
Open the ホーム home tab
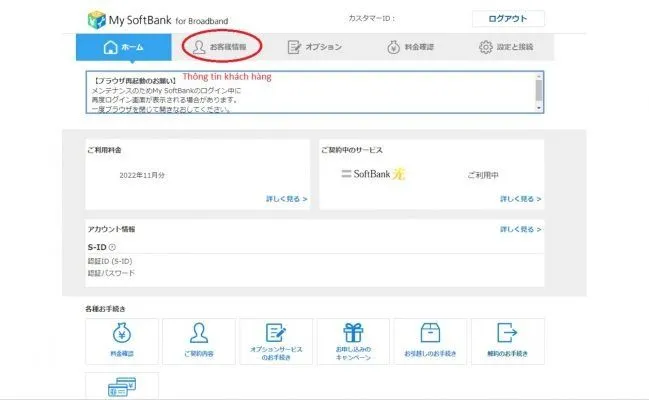(123, 47)
